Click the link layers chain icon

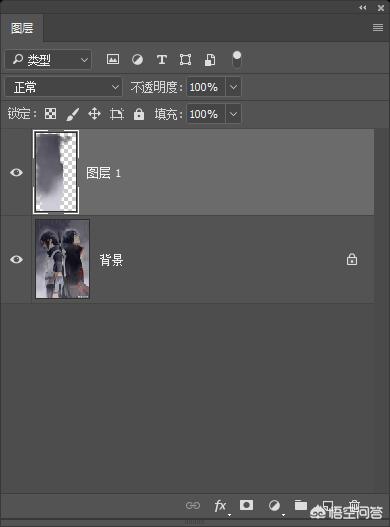[x=193, y=505]
